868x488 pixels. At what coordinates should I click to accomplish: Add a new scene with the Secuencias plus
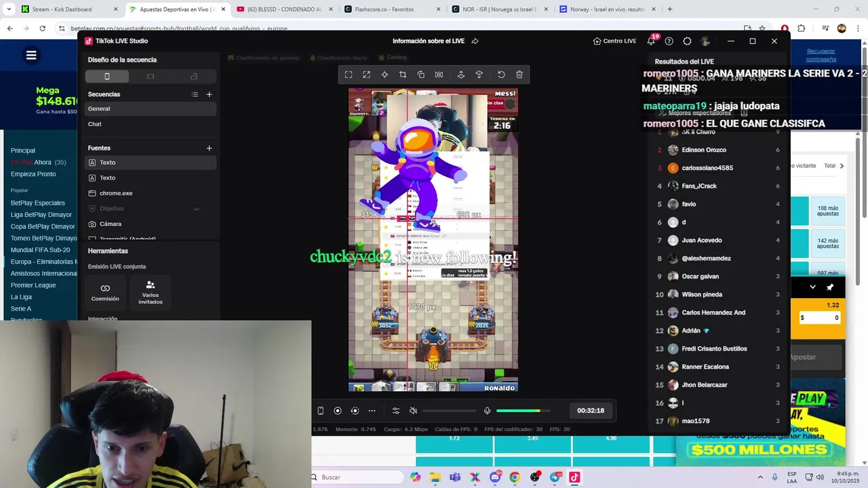(209, 95)
